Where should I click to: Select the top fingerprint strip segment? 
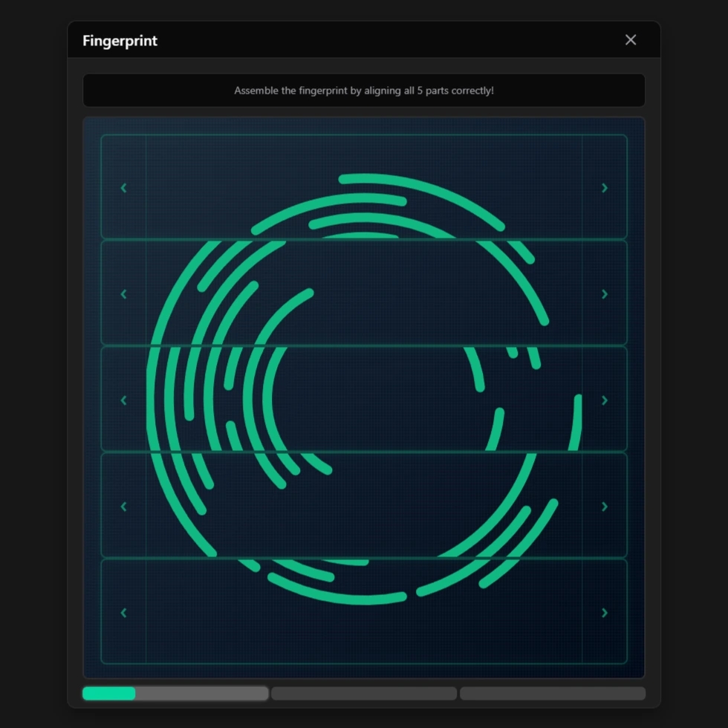coord(364,186)
